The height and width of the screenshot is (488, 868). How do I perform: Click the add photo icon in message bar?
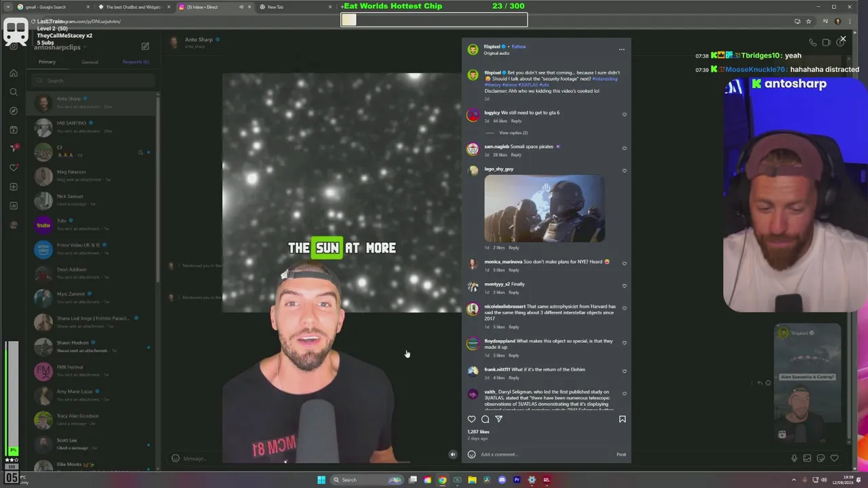(x=807, y=458)
